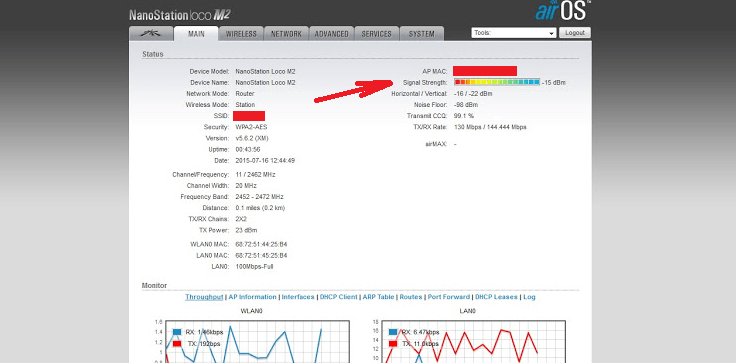Click the Monitor section heading
This screenshot has height=363, width=736.
(154, 286)
